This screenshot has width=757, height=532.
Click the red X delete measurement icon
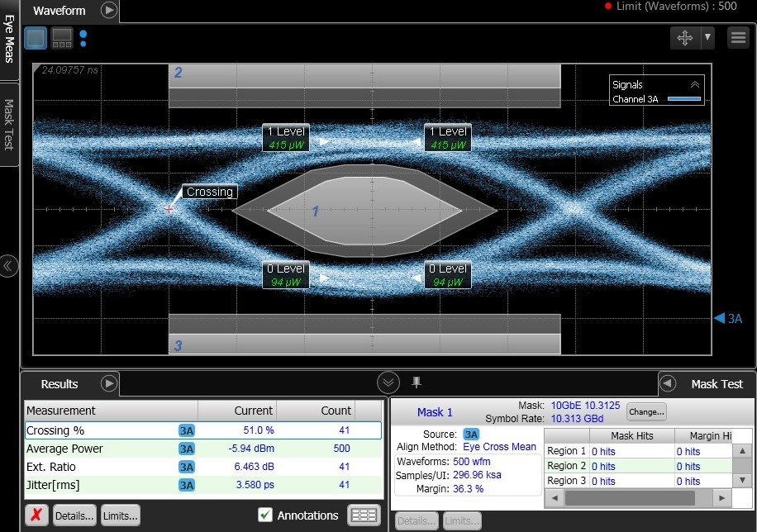pyautogui.click(x=36, y=515)
